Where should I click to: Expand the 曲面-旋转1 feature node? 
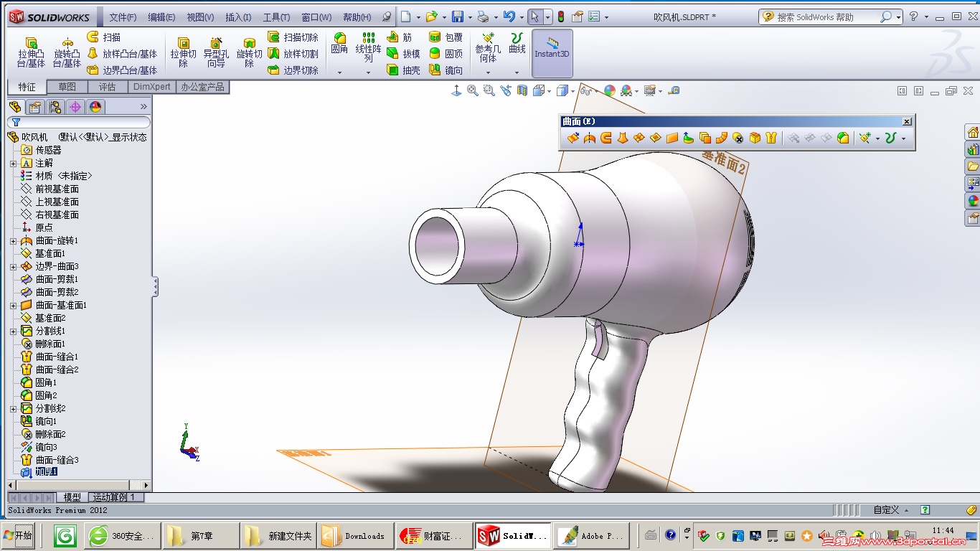(14, 241)
